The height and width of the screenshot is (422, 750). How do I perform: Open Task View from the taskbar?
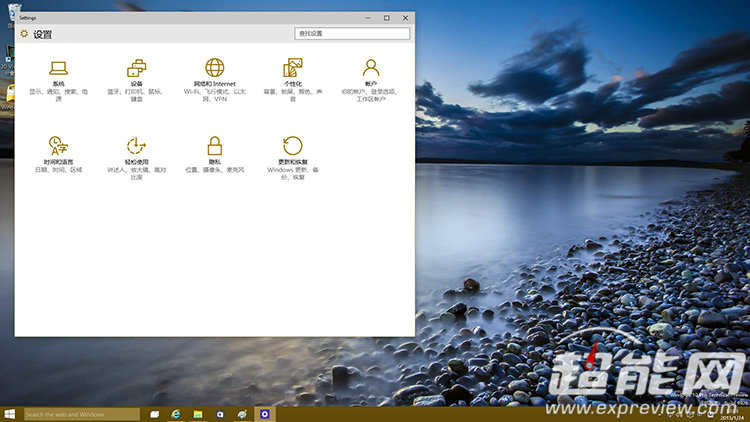click(x=155, y=414)
